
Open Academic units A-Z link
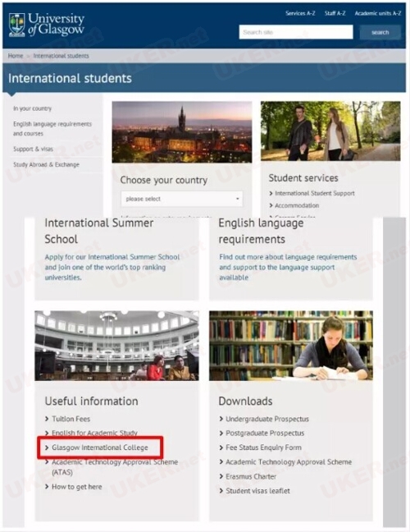[378, 13]
